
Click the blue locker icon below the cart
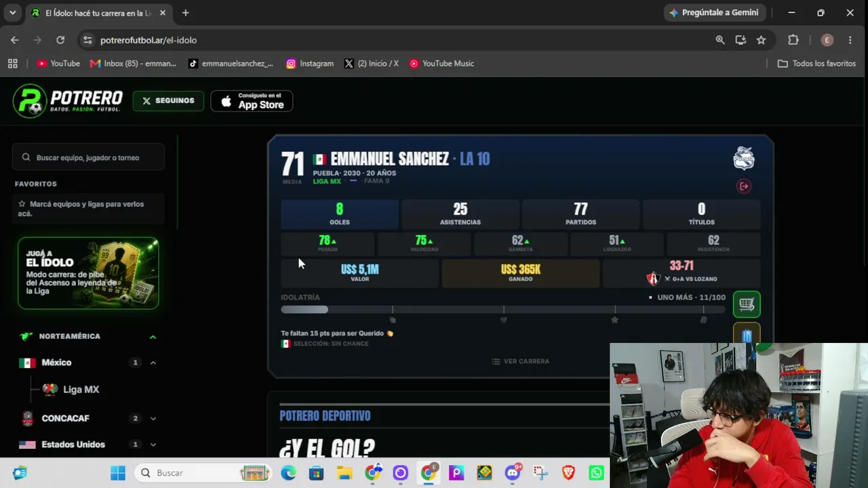click(x=747, y=335)
